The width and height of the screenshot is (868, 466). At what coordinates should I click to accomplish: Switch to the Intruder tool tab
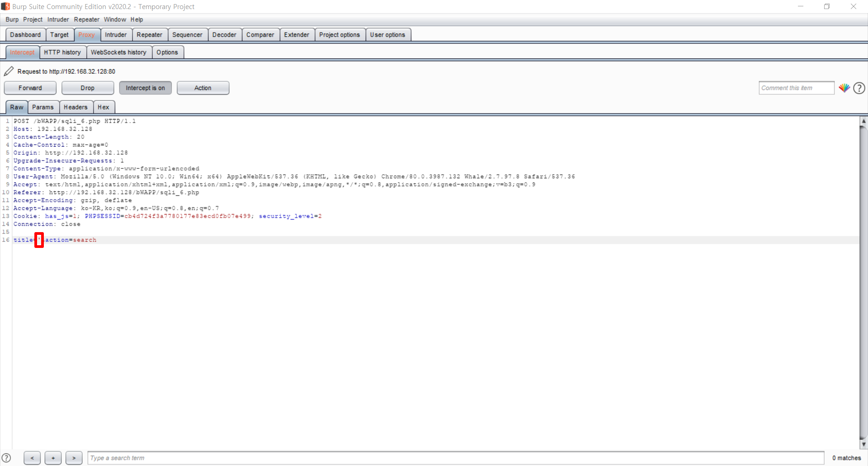pyautogui.click(x=116, y=35)
